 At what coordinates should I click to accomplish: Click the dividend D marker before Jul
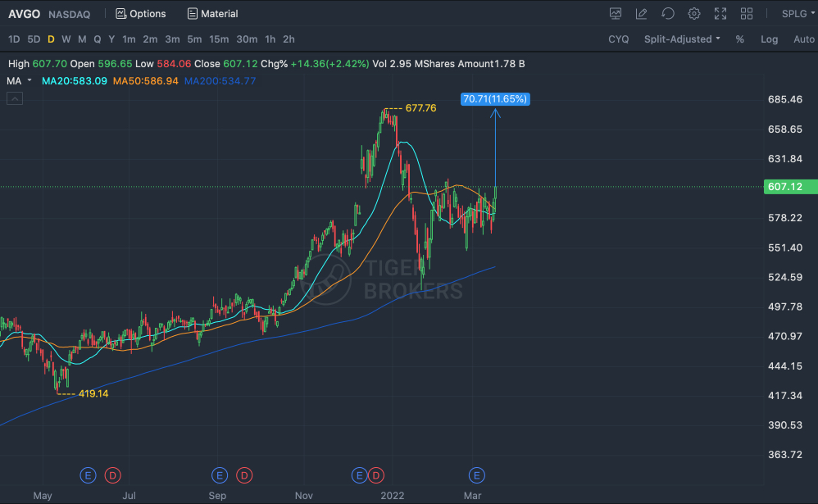[x=112, y=475]
